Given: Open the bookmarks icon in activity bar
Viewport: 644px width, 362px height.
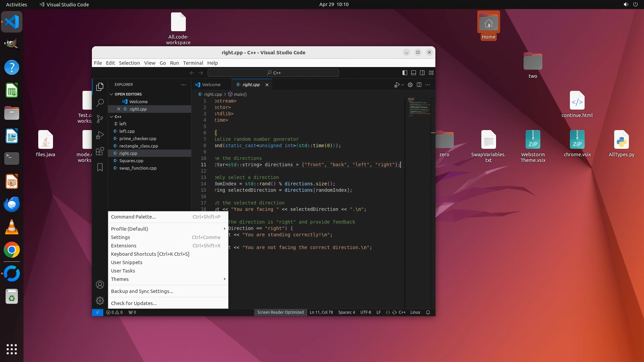Looking at the screenshot, I should (100, 167).
